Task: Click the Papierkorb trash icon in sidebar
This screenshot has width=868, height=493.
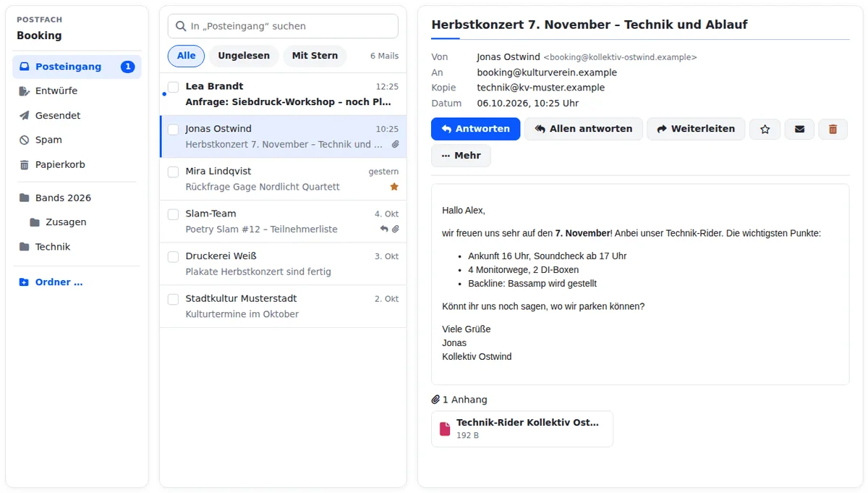Action: [x=24, y=165]
